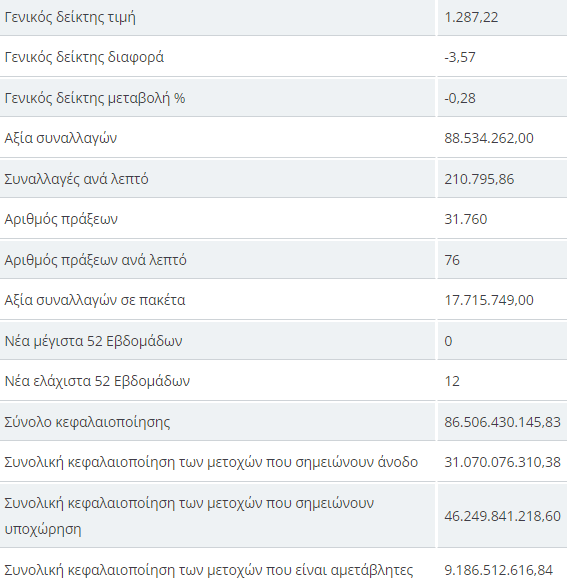Select the 31.760 transactions count
The width and height of the screenshot is (567, 584).
point(466,219)
